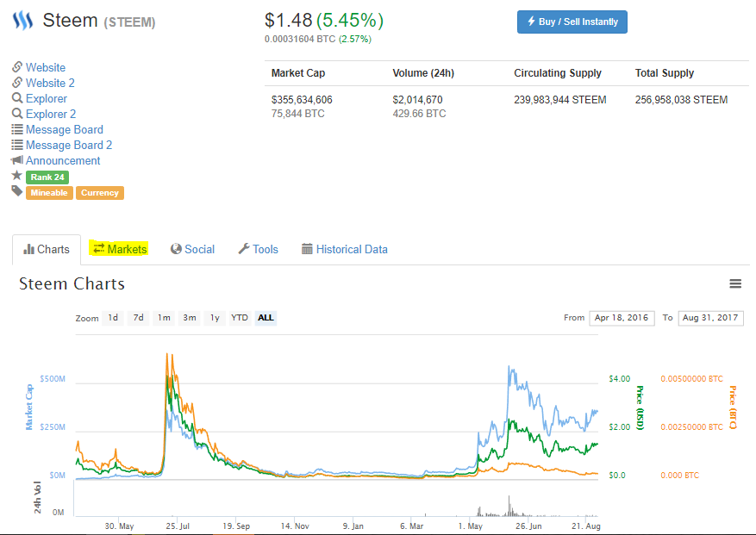756x535 pixels.
Task: Switch to the Historical Data tab
Action: coord(345,249)
